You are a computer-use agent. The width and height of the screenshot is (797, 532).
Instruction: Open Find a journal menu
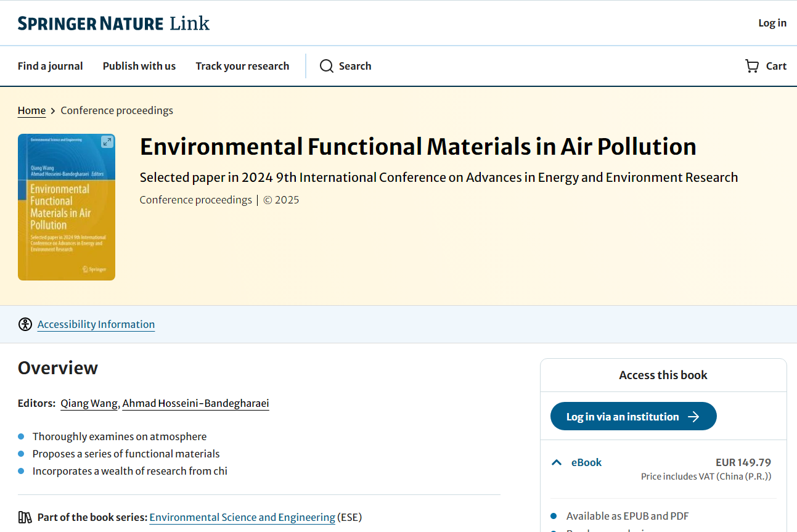tap(50, 66)
